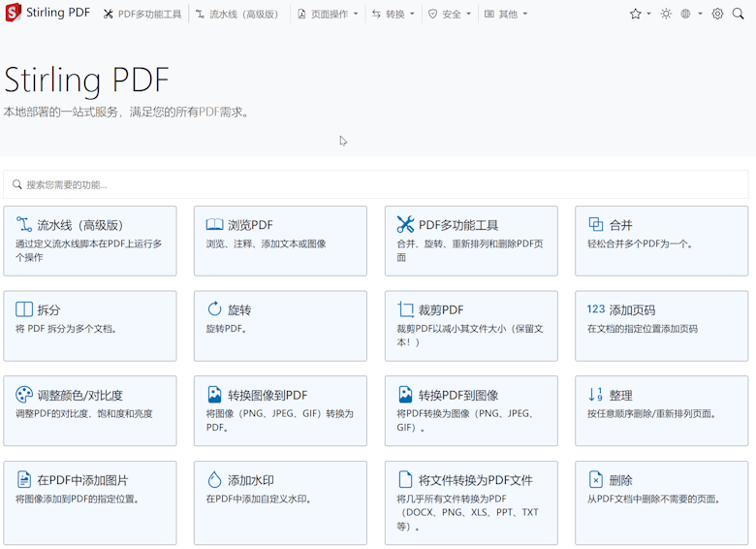Image resolution: width=756 pixels, height=549 pixels.
Task: Click the 裁剪PDF crop icon
Action: (405, 309)
